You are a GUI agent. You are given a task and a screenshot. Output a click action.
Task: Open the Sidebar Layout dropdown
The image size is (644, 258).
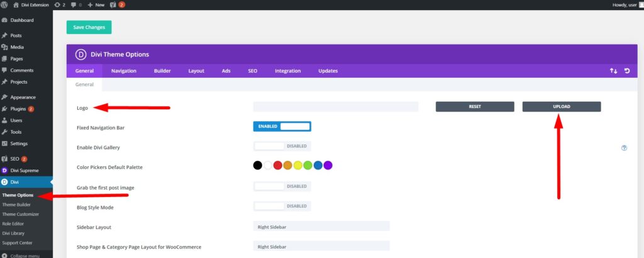321,227
